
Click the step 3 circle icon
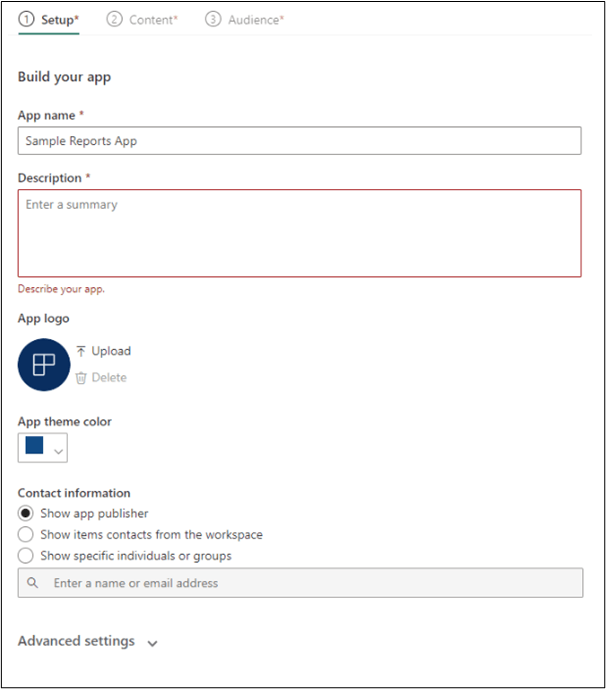click(212, 19)
